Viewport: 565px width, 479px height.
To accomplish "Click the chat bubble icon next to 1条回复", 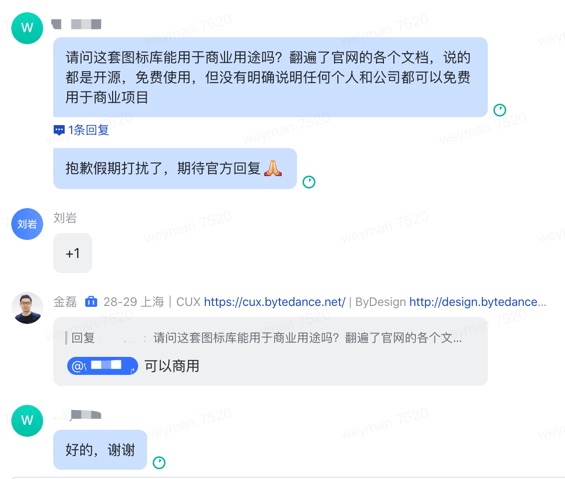I will [x=59, y=130].
